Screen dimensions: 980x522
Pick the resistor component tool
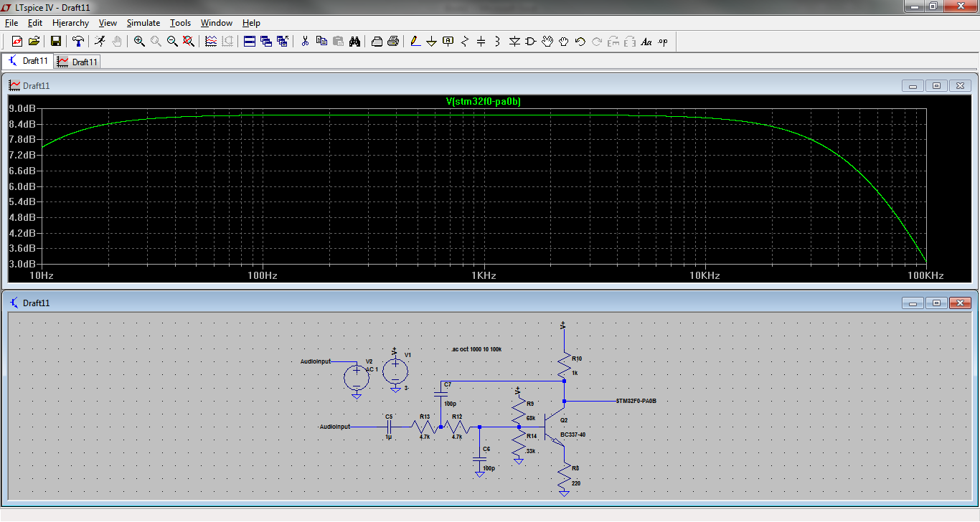click(464, 42)
